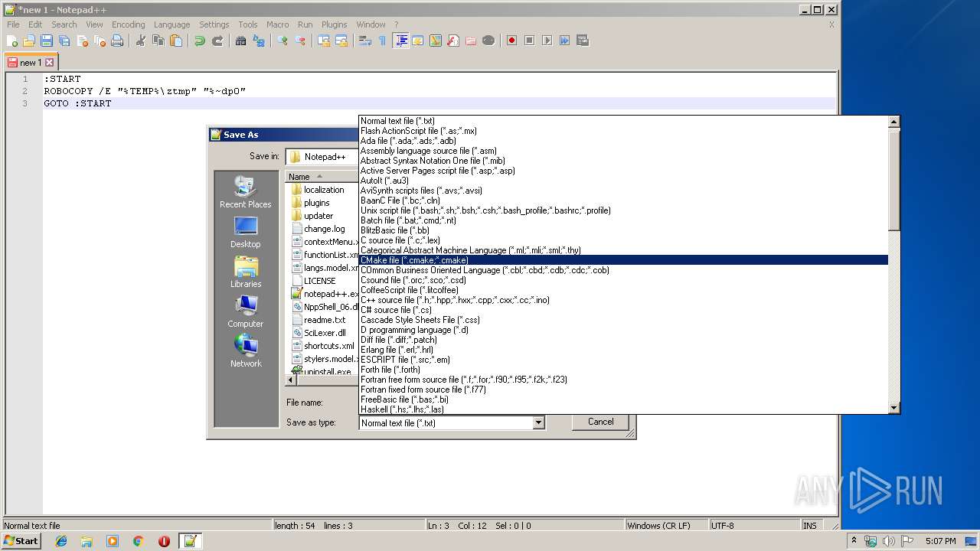Select the plugins folder in file list
The width and height of the screenshot is (980, 551).
tap(310, 203)
